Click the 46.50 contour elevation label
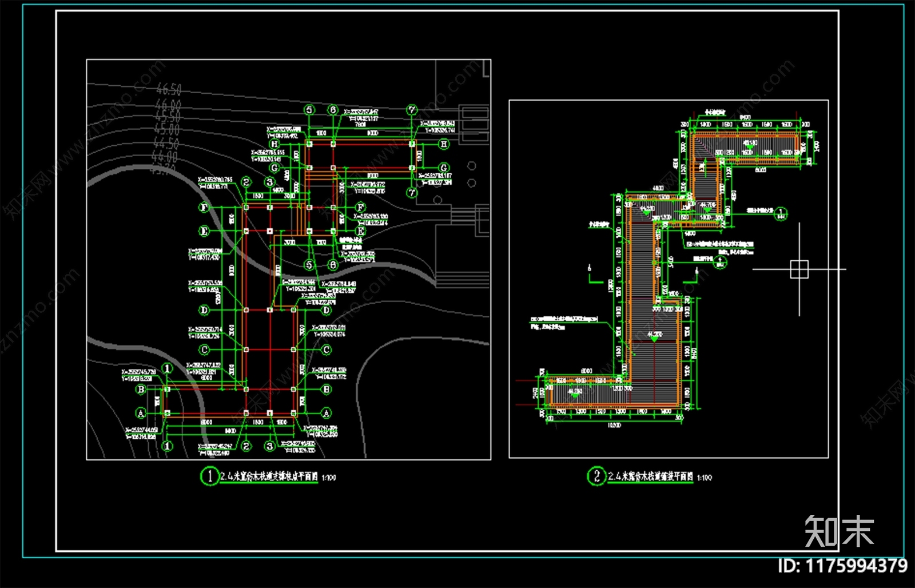This screenshot has width=915, height=588. pyautogui.click(x=169, y=89)
